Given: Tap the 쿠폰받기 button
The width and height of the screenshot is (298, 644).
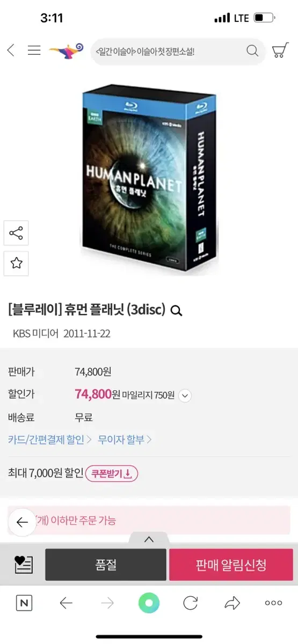Looking at the screenshot, I should coord(112,473).
